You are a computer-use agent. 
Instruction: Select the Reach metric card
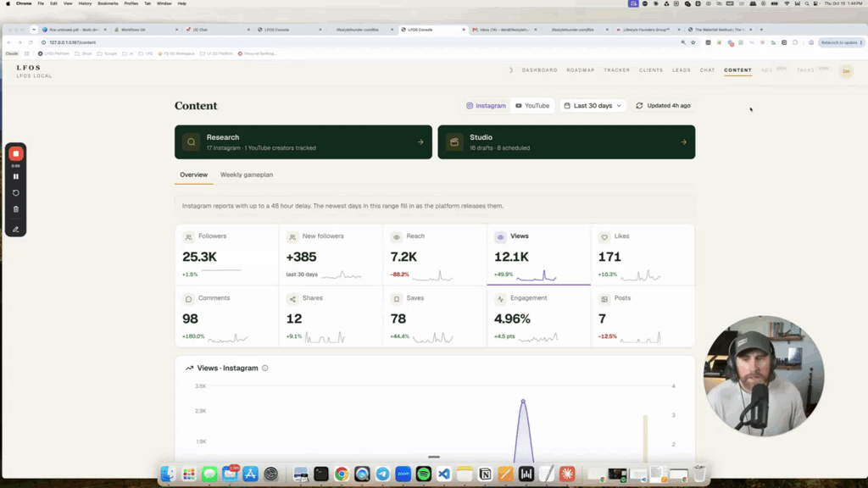(x=435, y=255)
